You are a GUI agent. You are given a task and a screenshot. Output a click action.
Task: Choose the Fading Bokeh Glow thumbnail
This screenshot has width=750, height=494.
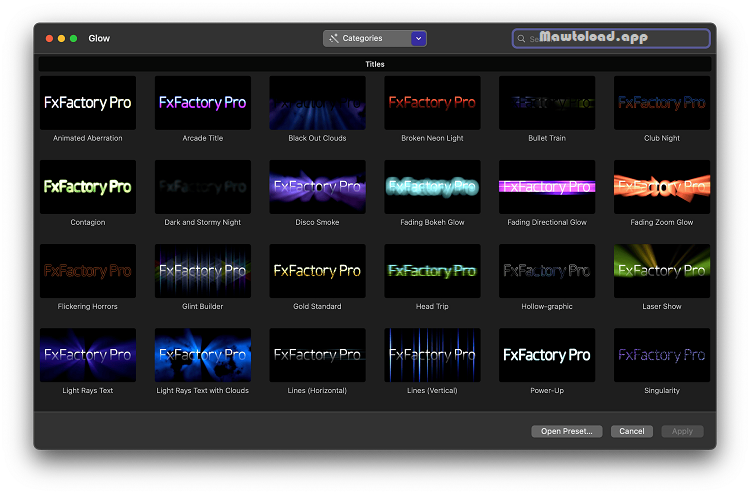432,187
